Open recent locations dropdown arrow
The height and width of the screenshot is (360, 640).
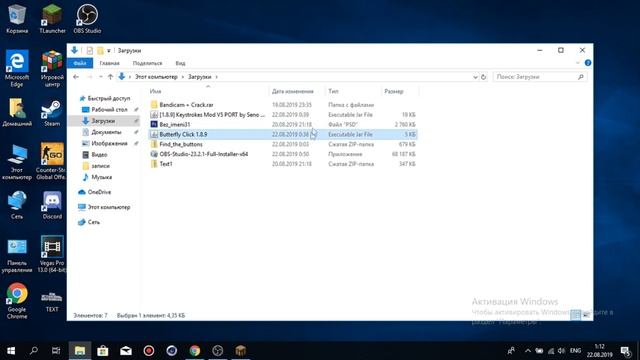pos(100,77)
